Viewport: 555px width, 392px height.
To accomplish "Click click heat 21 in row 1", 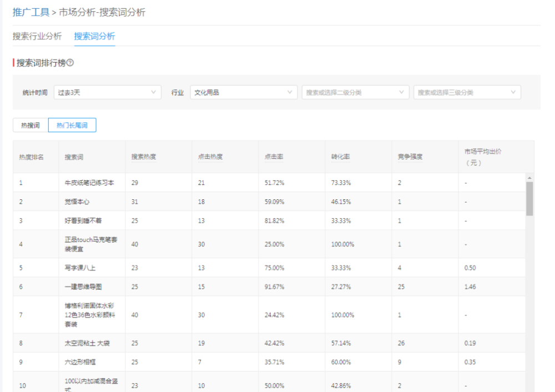I will 201,183.
